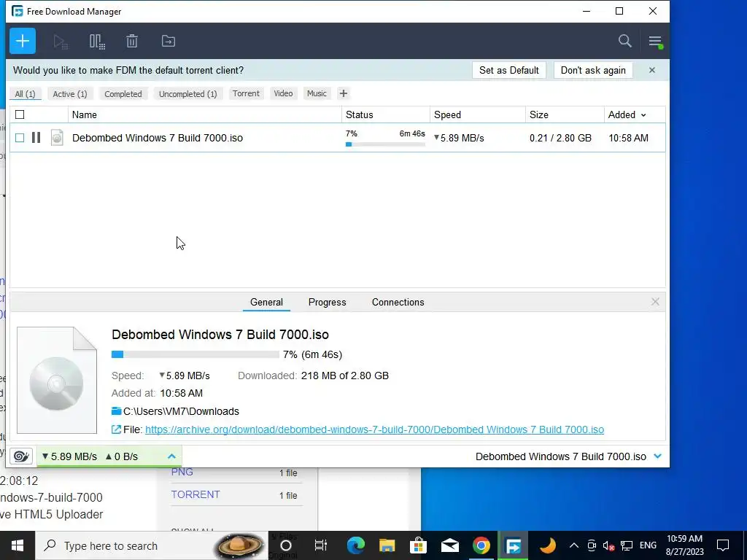This screenshot has height=560, width=747.
Task: Select the Music filter
Action: click(x=317, y=93)
